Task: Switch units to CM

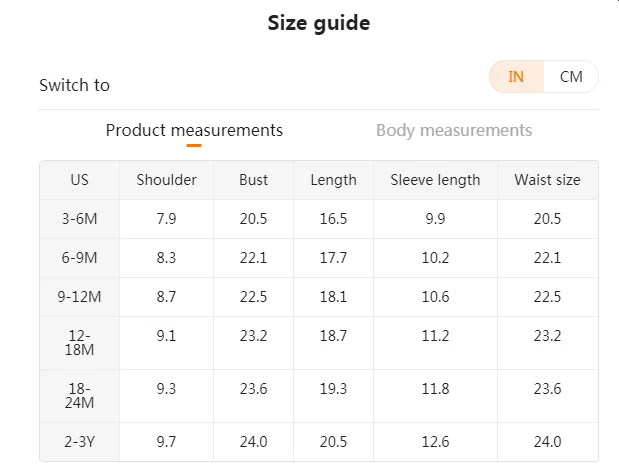Action: tap(571, 77)
